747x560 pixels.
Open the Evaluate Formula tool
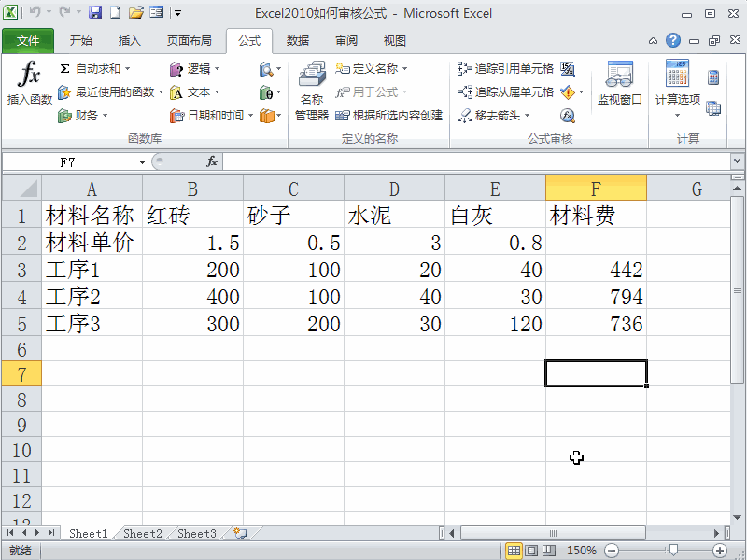pyautogui.click(x=568, y=115)
